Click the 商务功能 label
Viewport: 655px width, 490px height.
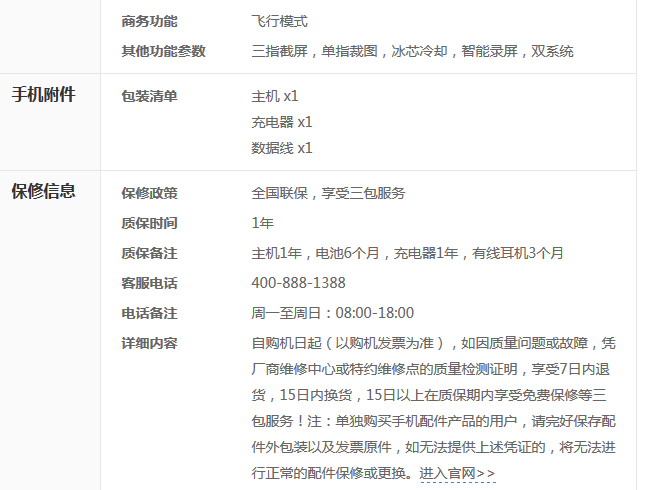tap(150, 21)
